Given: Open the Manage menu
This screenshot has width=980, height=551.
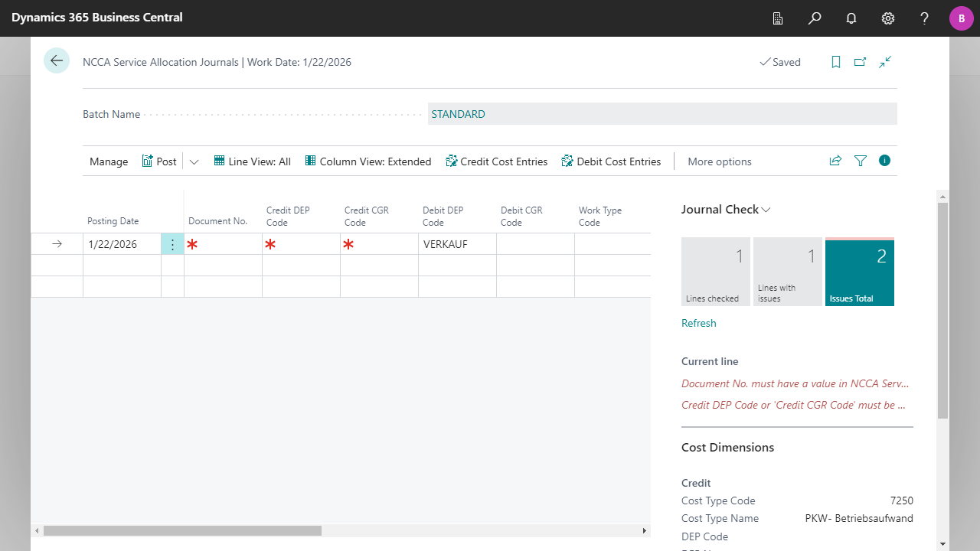Looking at the screenshot, I should coord(109,161).
